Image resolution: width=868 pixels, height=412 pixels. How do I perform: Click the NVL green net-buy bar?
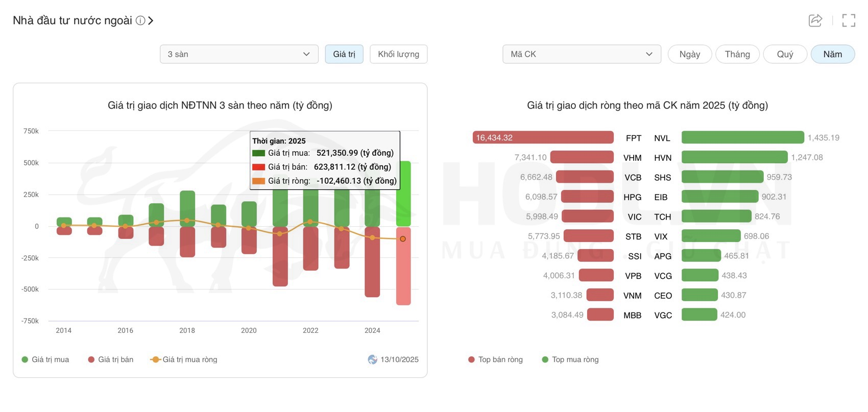click(742, 138)
